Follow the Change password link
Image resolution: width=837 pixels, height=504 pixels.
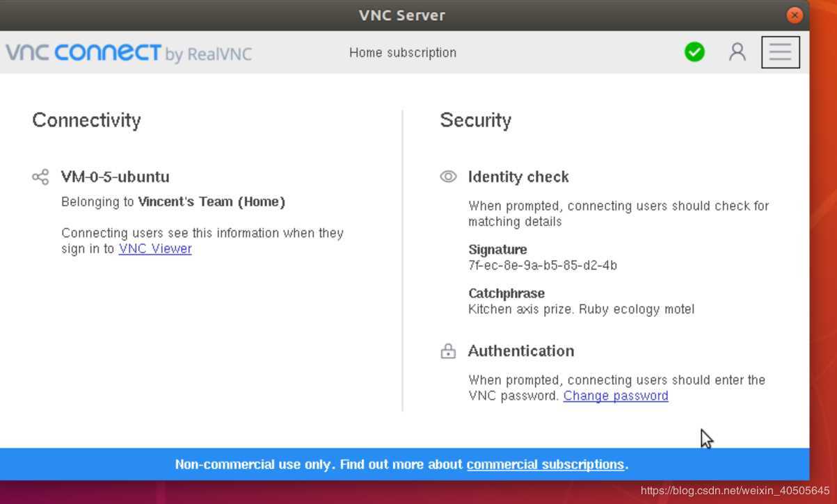pos(616,396)
